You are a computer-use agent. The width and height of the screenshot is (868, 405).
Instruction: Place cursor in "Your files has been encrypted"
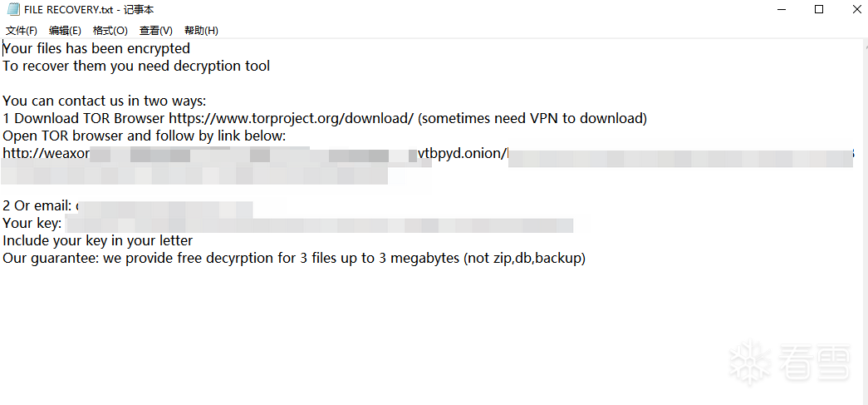(96, 48)
